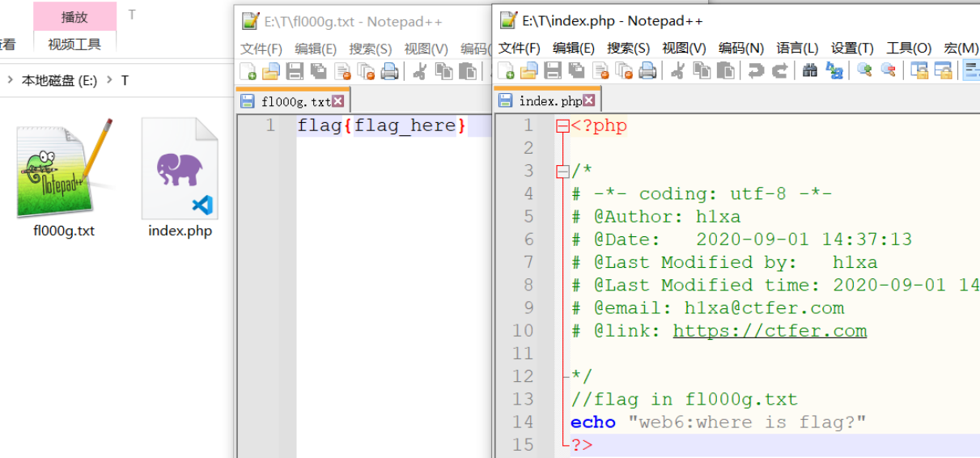The height and width of the screenshot is (458, 980).
Task: Click Zoom In icon in index.php window
Action: click(864, 71)
